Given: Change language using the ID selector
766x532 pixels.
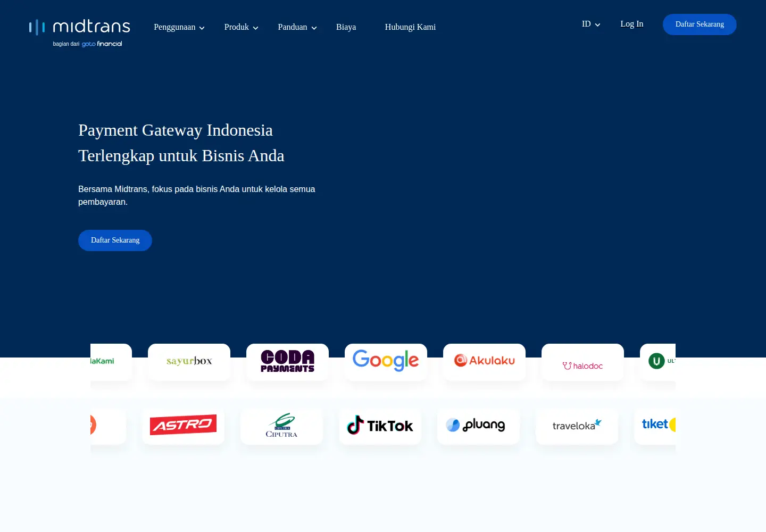Looking at the screenshot, I should (591, 24).
